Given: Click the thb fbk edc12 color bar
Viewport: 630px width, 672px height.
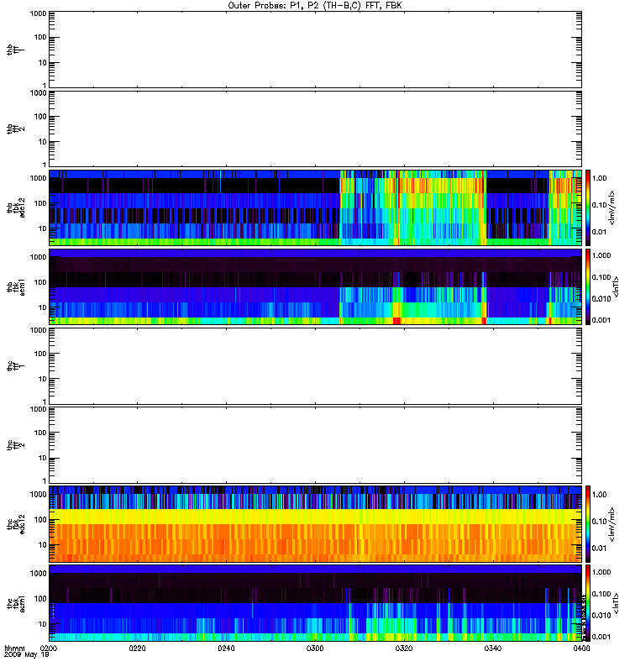Looking at the screenshot, I should pyautogui.click(x=588, y=207).
